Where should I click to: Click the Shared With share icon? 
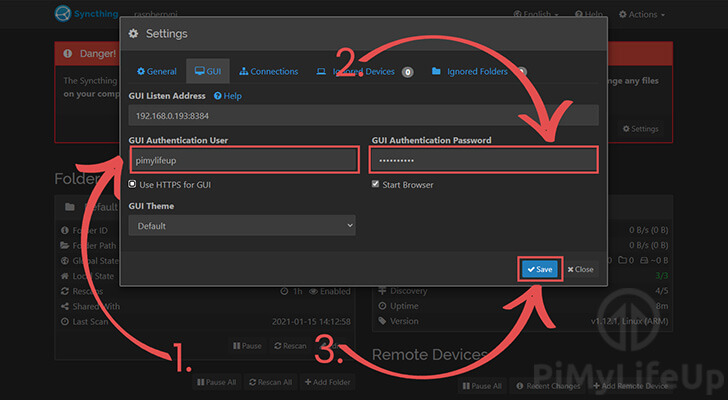[65, 306]
